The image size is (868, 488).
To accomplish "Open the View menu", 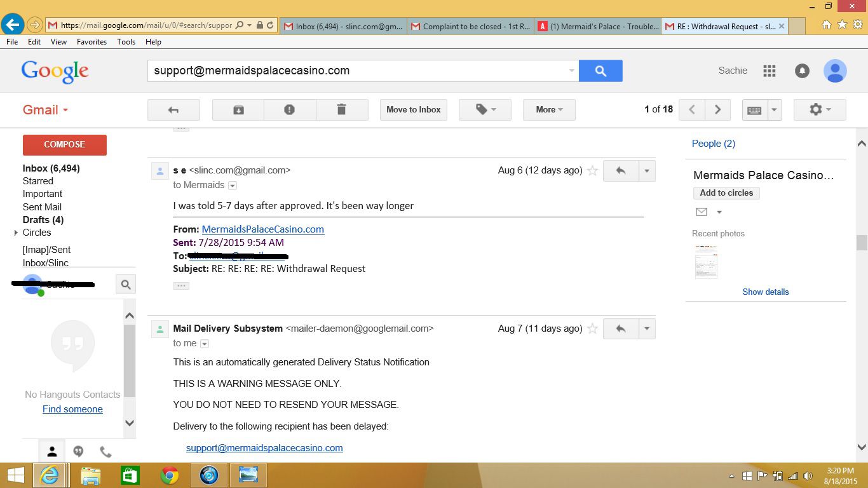I will [58, 42].
